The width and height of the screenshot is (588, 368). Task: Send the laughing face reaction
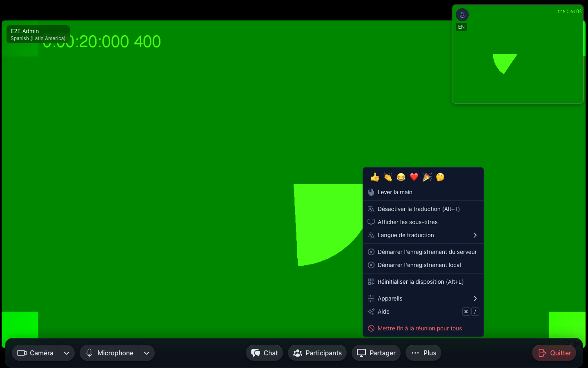pyautogui.click(x=401, y=177)
